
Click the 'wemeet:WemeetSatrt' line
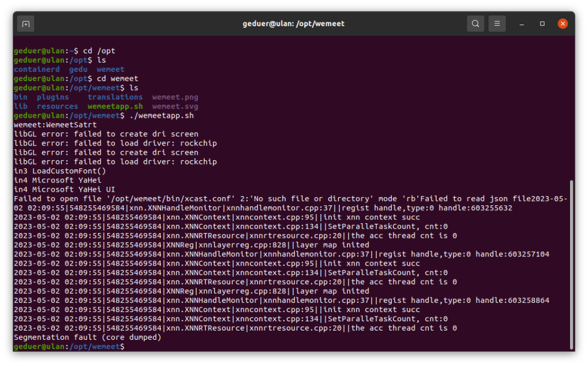click(x=55, y=125)
